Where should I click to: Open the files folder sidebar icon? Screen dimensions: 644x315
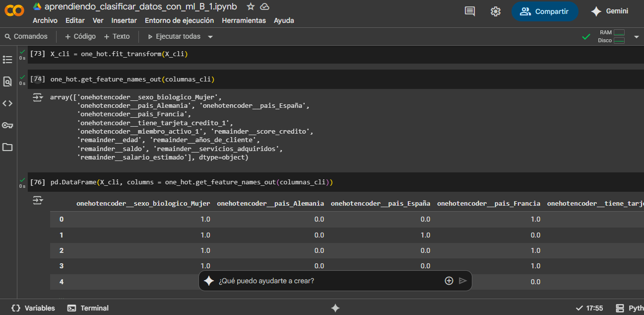click(x=7, y=147)
